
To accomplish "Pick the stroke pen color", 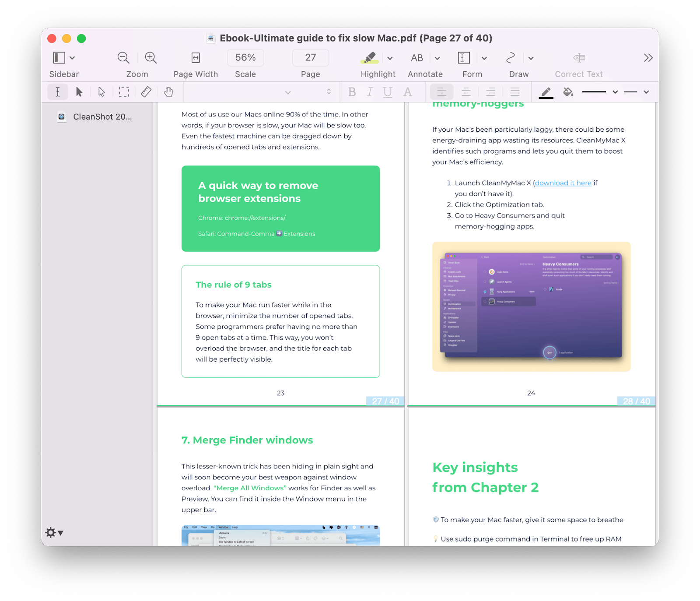I will tap(546, 92).
